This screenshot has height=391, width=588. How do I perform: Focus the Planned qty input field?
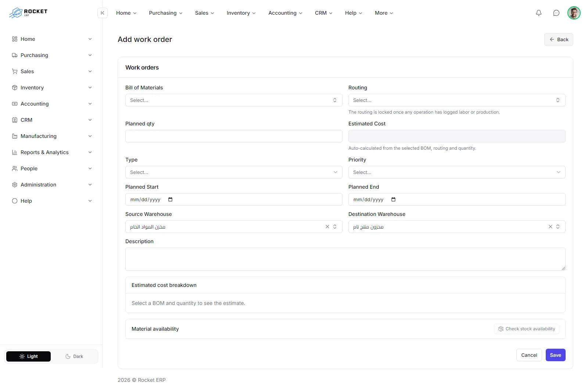234,136
